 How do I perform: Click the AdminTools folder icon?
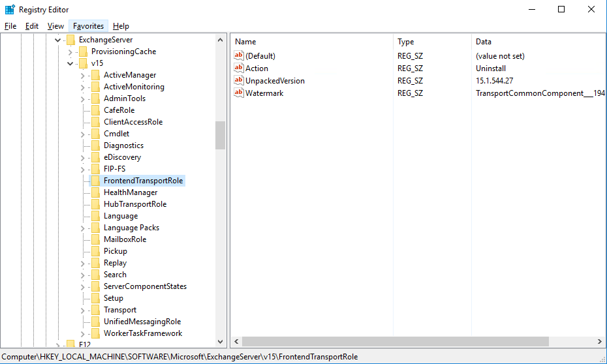[95, 99]
